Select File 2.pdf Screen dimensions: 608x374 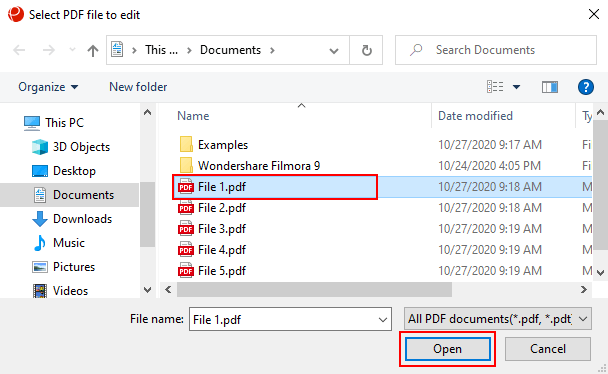[222, 208]
